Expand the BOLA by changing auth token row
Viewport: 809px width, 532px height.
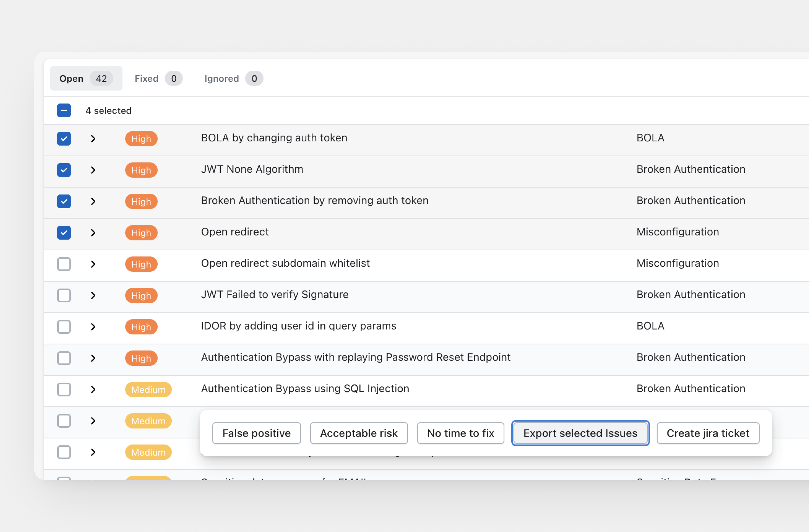coord(93,139)
